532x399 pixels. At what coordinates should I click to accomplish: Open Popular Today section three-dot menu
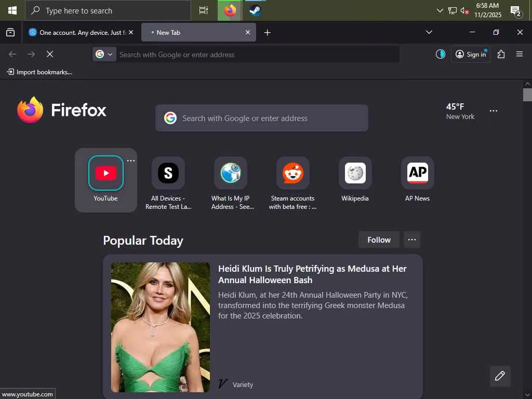tap(412, 240)
